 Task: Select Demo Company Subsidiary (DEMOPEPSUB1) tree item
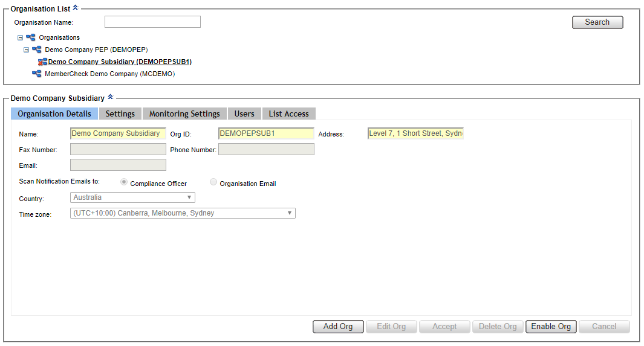(120, 62)
